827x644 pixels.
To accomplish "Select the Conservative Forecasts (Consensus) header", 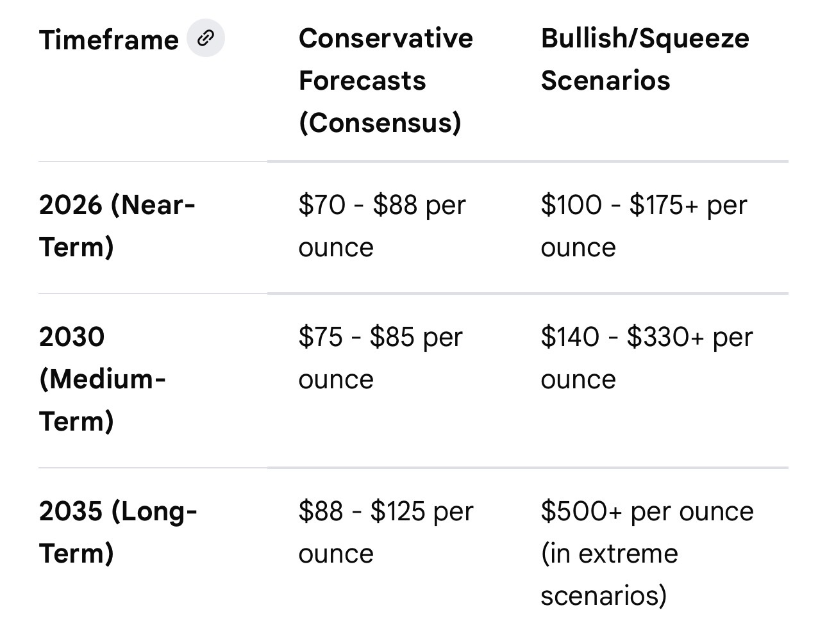I will pos(385,80).
